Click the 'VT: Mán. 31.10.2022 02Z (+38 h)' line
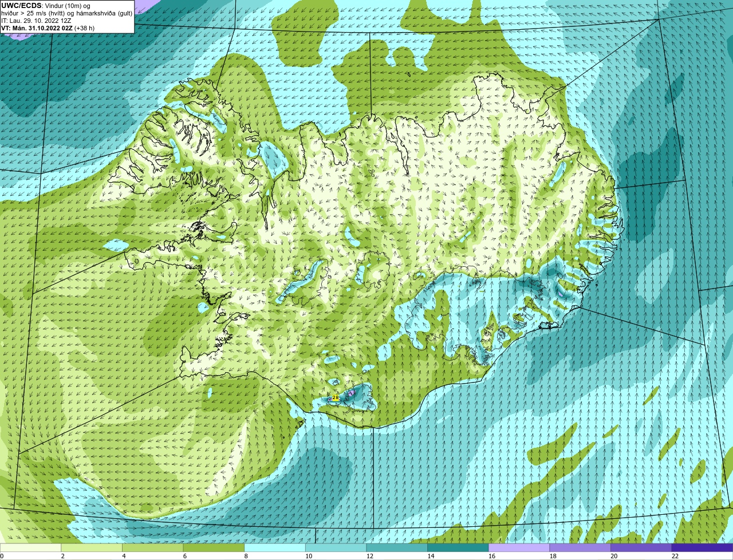This screenshot has height=560, width=733. 48,28
